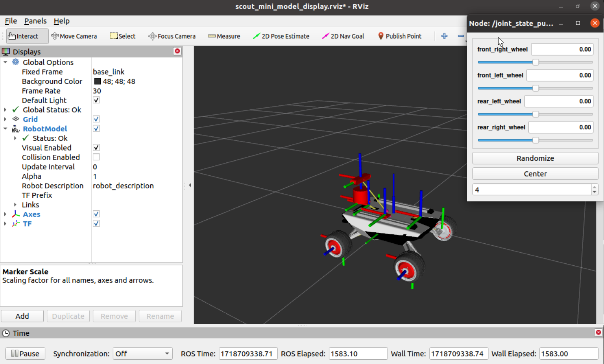Select the TF Prefix row
The height and width of the screenshot is (364, 604).
pos(91,195)
